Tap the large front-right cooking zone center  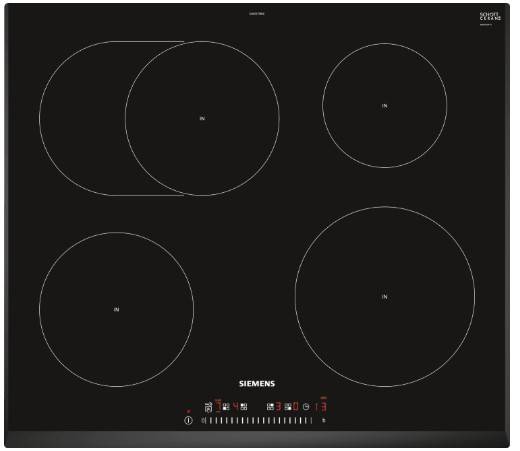385,297
